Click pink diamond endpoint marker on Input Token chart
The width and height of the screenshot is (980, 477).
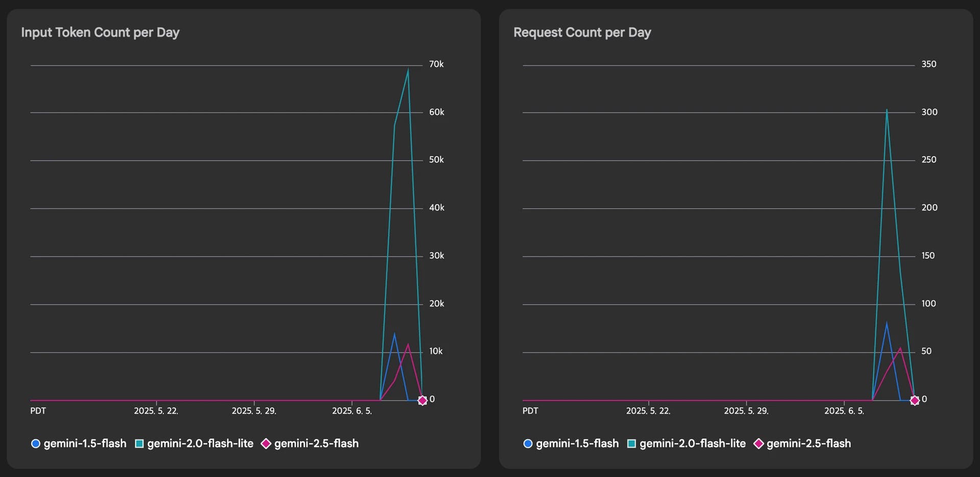click(x=422, y=400)
